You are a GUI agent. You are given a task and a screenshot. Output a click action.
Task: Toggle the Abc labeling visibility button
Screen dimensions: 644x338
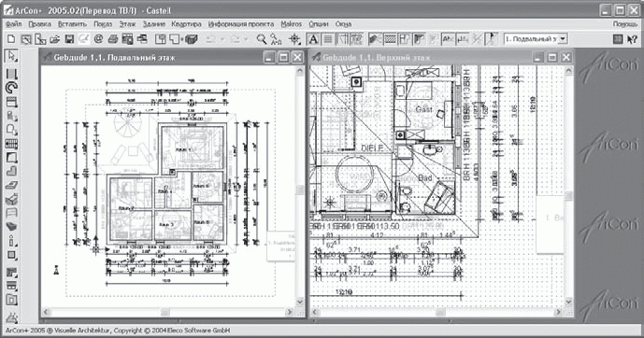coord(448,39)
